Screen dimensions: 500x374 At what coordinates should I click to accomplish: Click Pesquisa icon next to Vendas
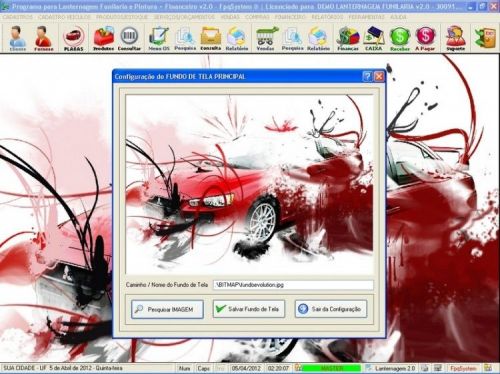tap(292, 39)
